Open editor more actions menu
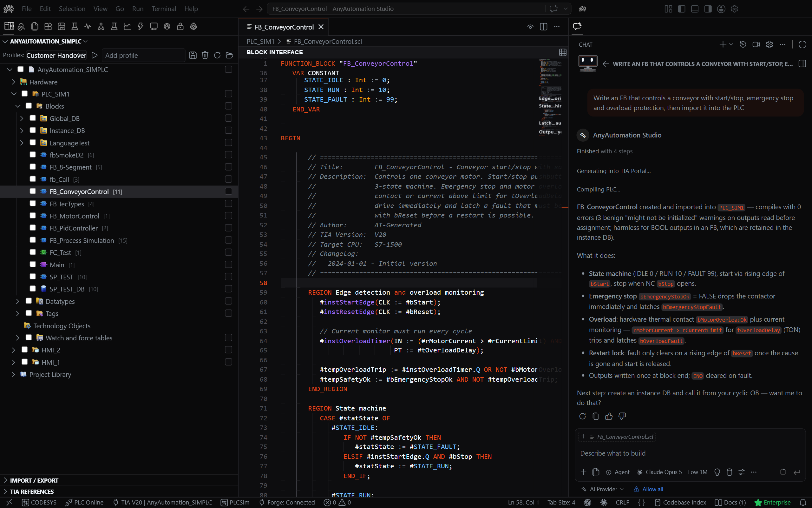This screenshot has width=812, height=508. click(x=557, y=27)
